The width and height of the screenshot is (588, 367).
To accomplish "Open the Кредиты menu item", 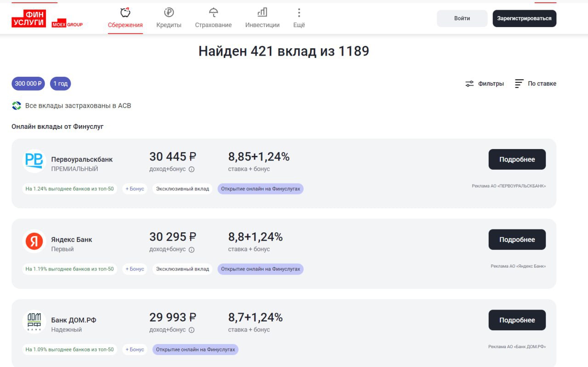I will (169, 18).
